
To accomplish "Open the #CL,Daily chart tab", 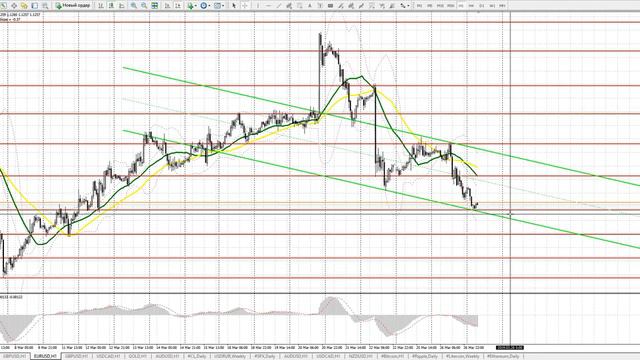I will 197,356.
